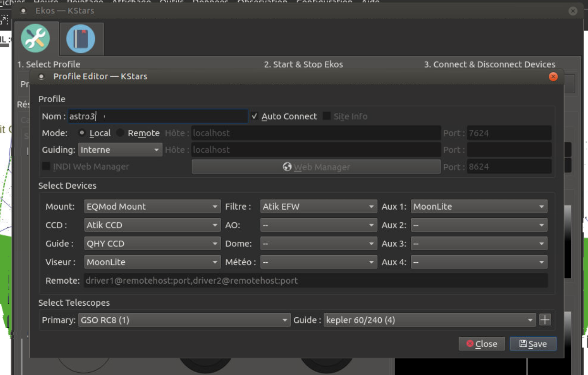
Task: Click the Guiding Port field
Action: click(x=509, y=150)
